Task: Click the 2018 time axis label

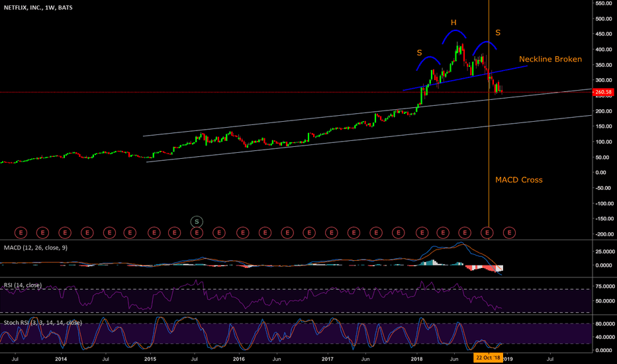Action: (416, 359)
